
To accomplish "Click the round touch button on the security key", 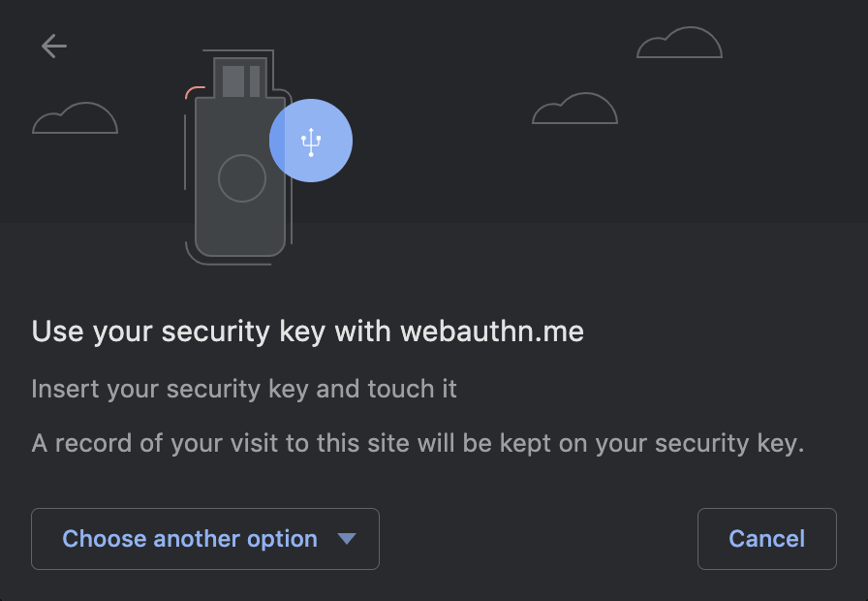I will point(242,178).
